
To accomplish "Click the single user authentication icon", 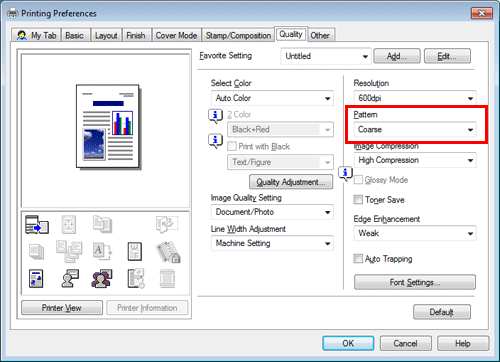I will tap(70, 278).
